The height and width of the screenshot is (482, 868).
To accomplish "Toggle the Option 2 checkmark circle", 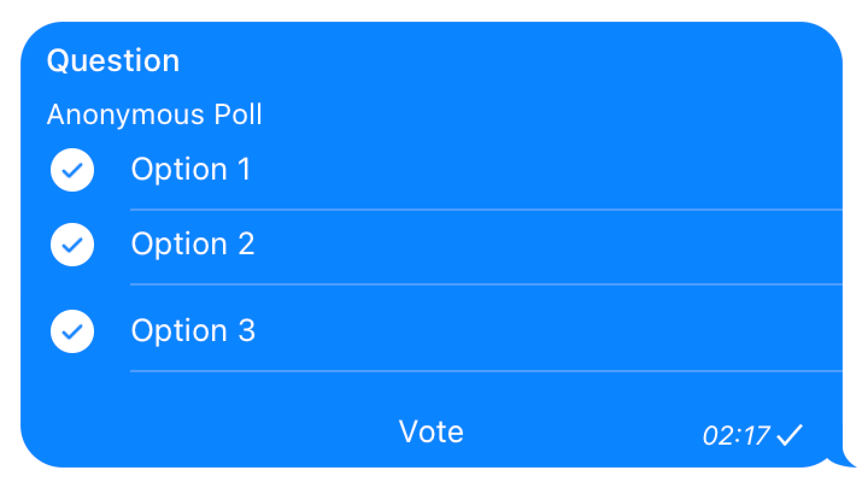I will pyautogui.click(x=72, y=245).
